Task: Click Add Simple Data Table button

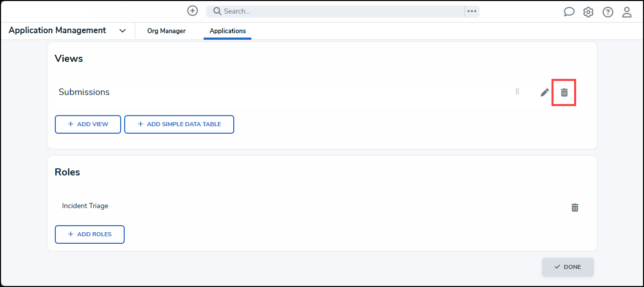Action: tap(179, 124)
